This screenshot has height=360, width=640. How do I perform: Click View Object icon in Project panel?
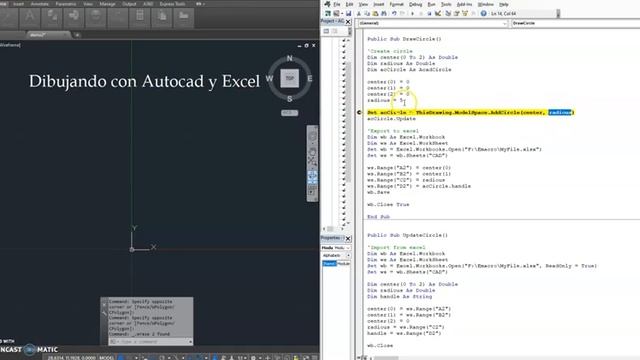(x=335, y=31)
